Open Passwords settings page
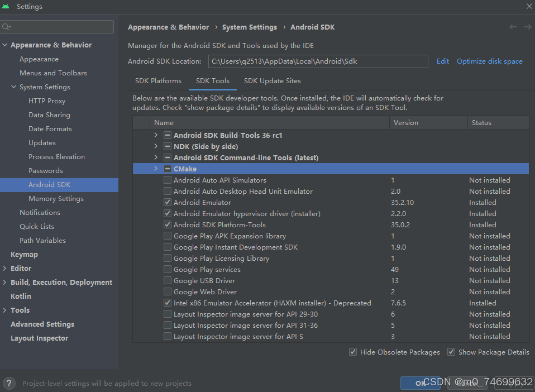Viewport: 535px width, 392px height. coord(46,170)
